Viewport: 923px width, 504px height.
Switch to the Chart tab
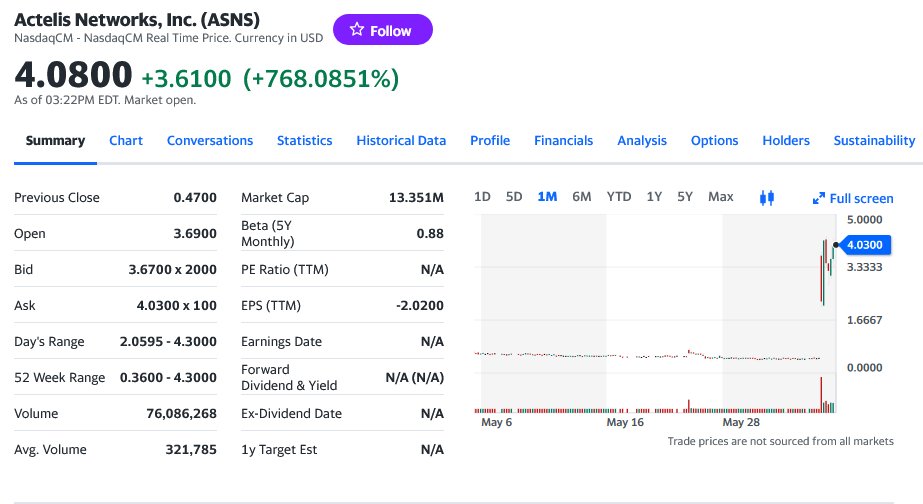pyautogui.click(x=126, y=141)
